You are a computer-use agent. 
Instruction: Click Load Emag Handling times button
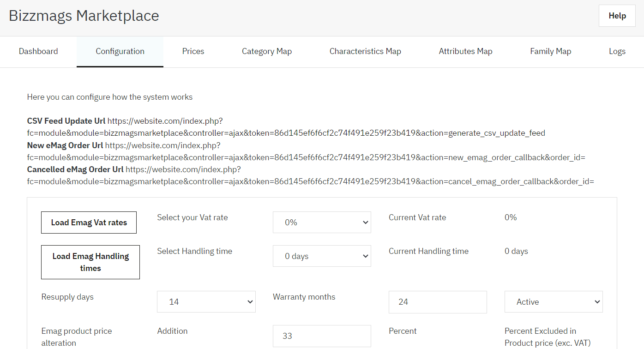90,262
